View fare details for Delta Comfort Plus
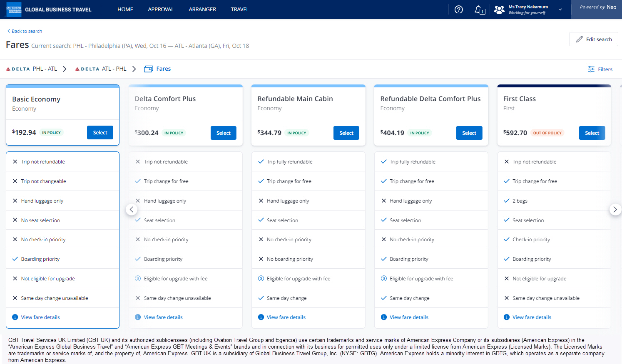Image resolution: width=622 pixels, height=364 pixels. 163,317
